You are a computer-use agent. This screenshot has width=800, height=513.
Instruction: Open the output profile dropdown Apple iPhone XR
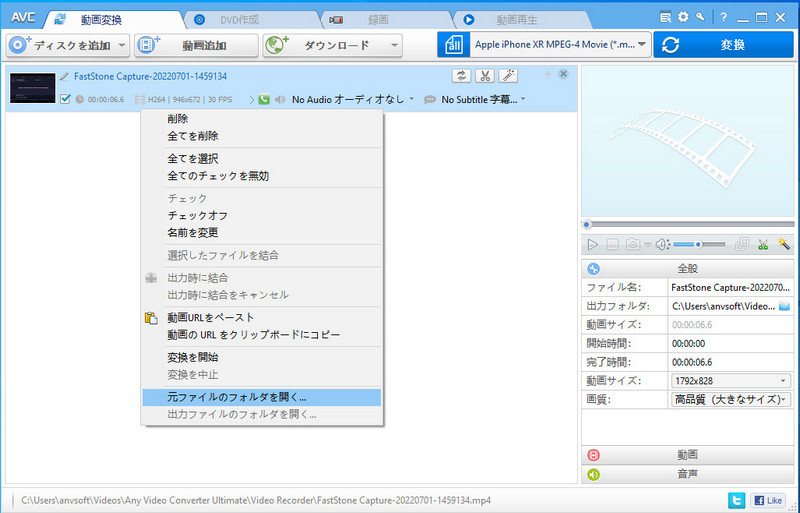click(x=560, y=45)
